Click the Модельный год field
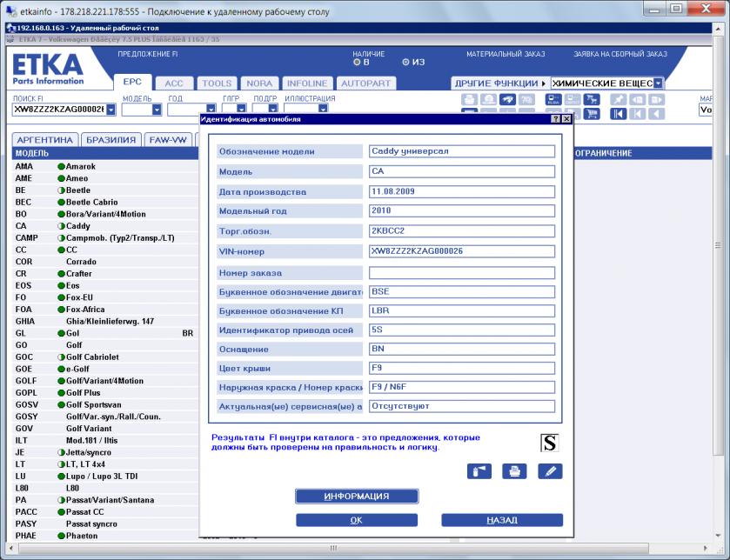Viewport: 730px width, 560px height. 462,210
